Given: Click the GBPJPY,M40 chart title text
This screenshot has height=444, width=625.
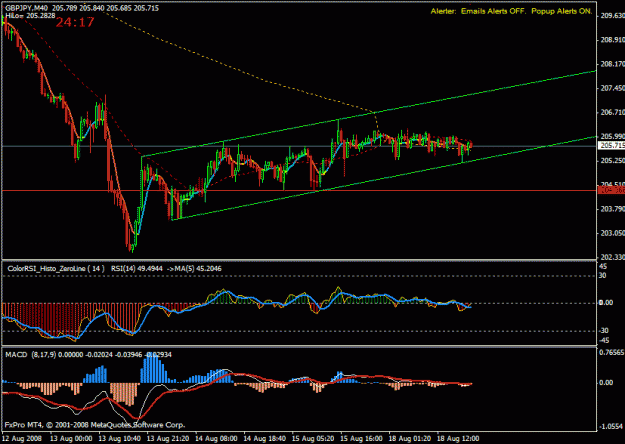Looking at the screenshot, I should 25,8.
